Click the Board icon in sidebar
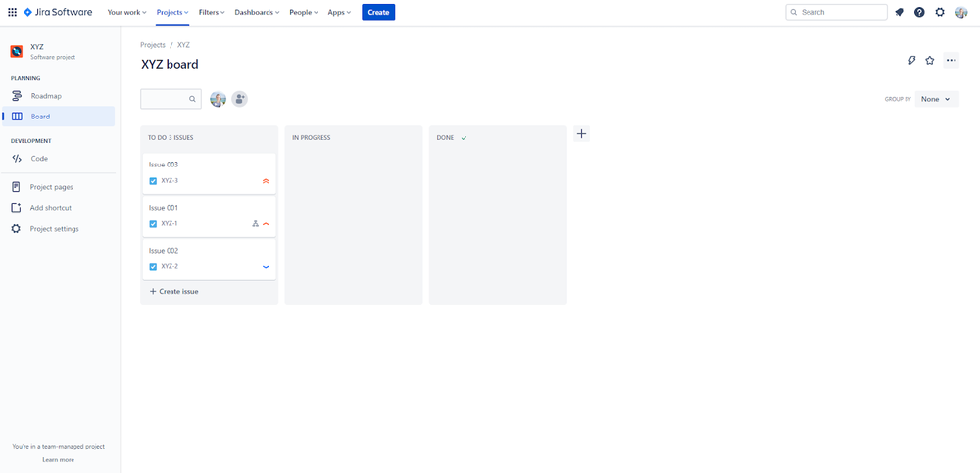Screen dimensions: 980x473 (x=17, y=117)
